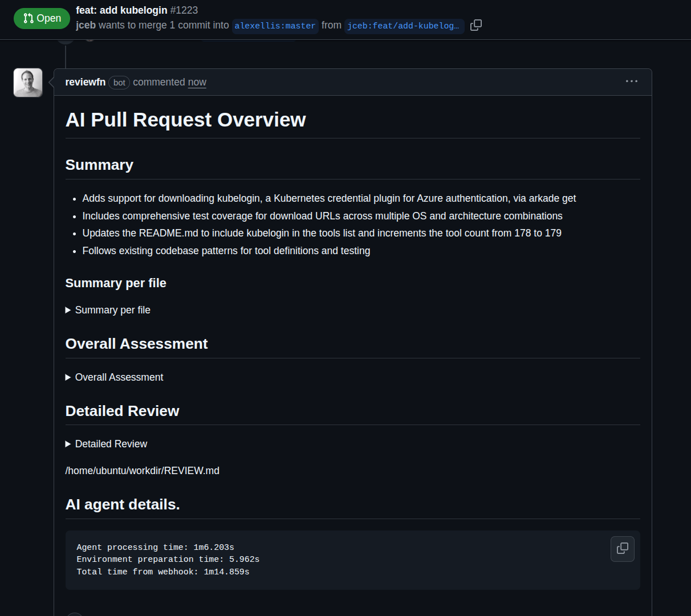691x616 pixels.
Task: Select the feat: add kubelogin title
Action: [121, 10]
